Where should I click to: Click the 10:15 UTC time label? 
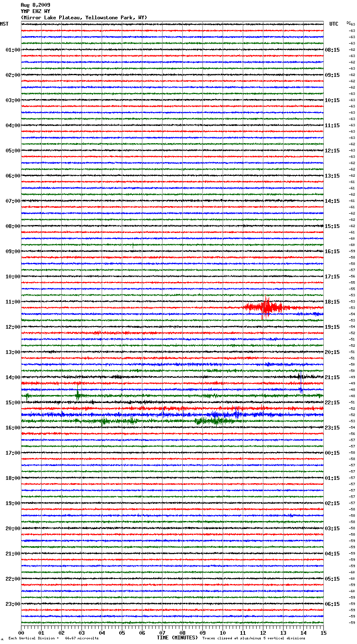(332, 100)
